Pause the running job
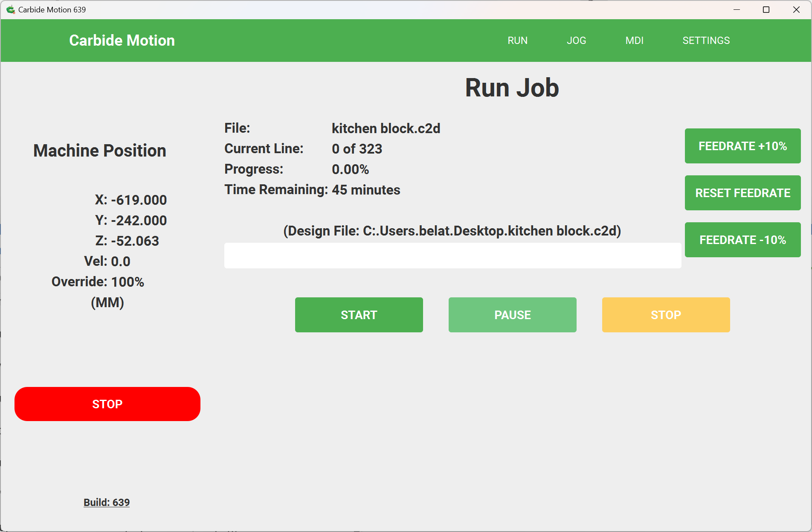The image size is (812, 532). coord(512,315)
